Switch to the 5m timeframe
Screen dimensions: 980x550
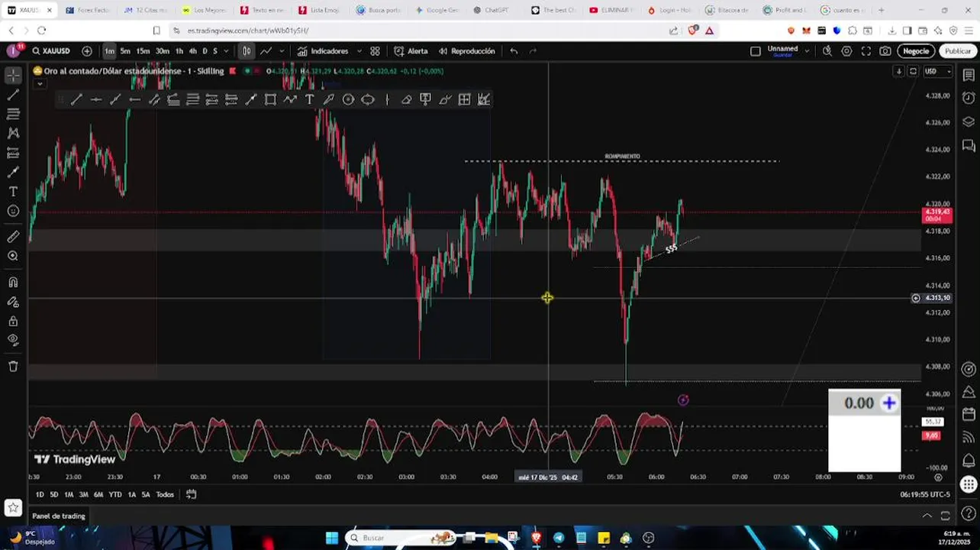pyautogui.click(x=125, y=51)
